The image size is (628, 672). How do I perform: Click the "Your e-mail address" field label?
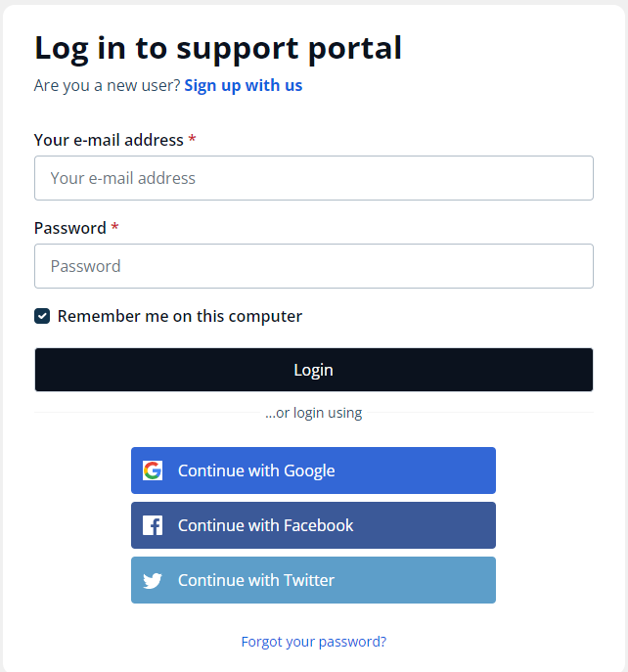point(109,140)
